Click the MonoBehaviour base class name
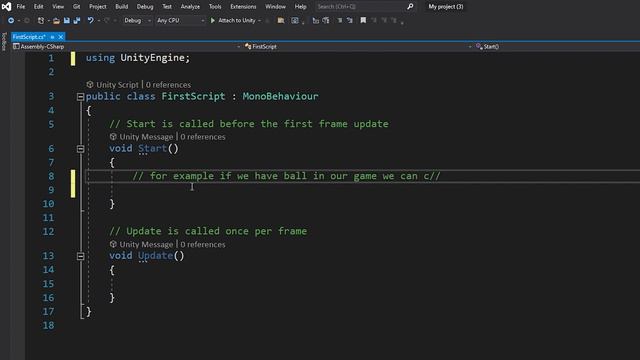640x360 pixels. coord(280,96)
